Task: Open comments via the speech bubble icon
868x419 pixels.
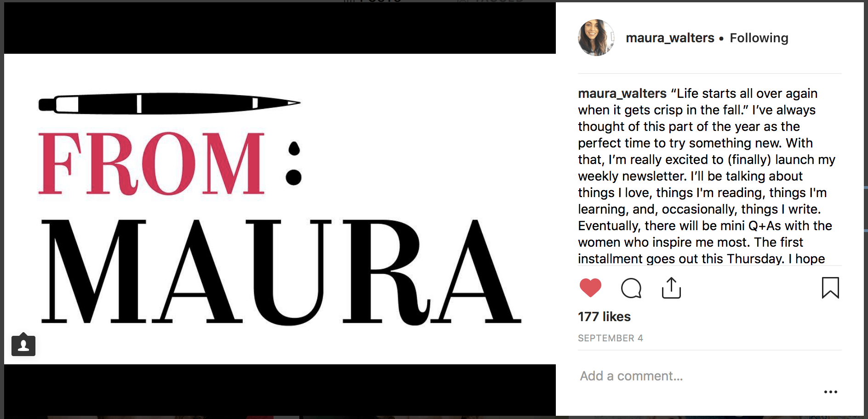Action: [631, 288]
